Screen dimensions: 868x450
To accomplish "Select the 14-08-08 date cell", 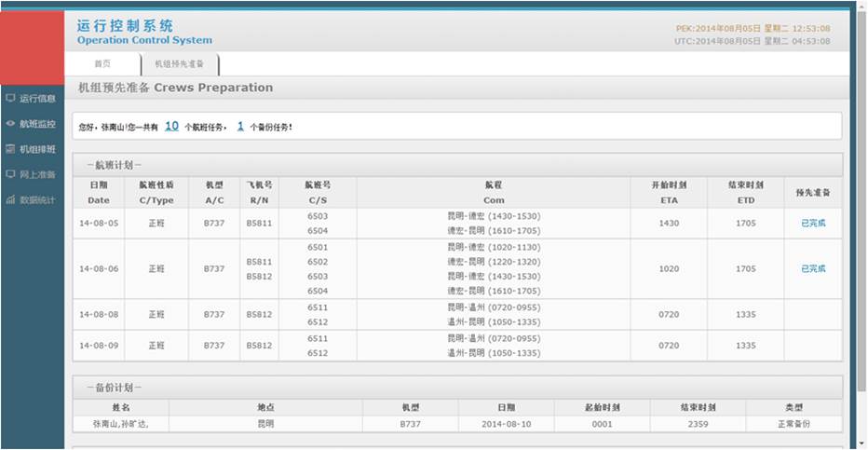I will pyautogui.click(x=99, y=314).
